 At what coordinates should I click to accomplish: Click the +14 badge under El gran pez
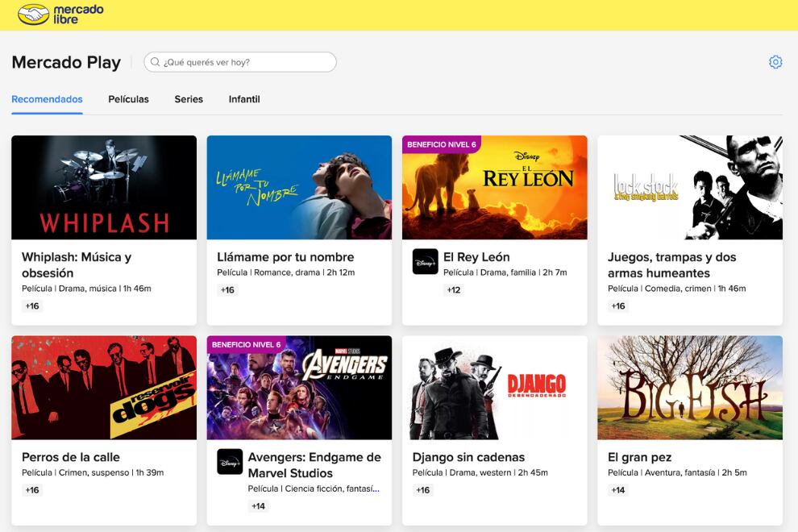point(617,489)
